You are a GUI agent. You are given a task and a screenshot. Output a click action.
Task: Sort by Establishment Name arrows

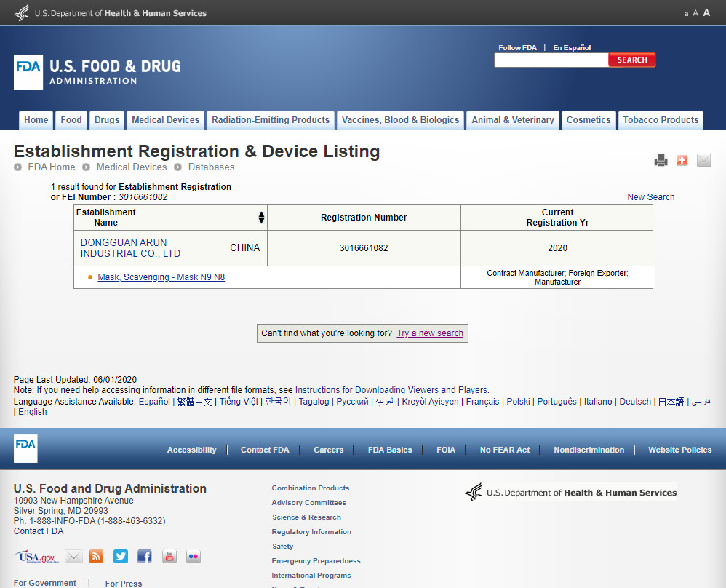click(261, 218)
